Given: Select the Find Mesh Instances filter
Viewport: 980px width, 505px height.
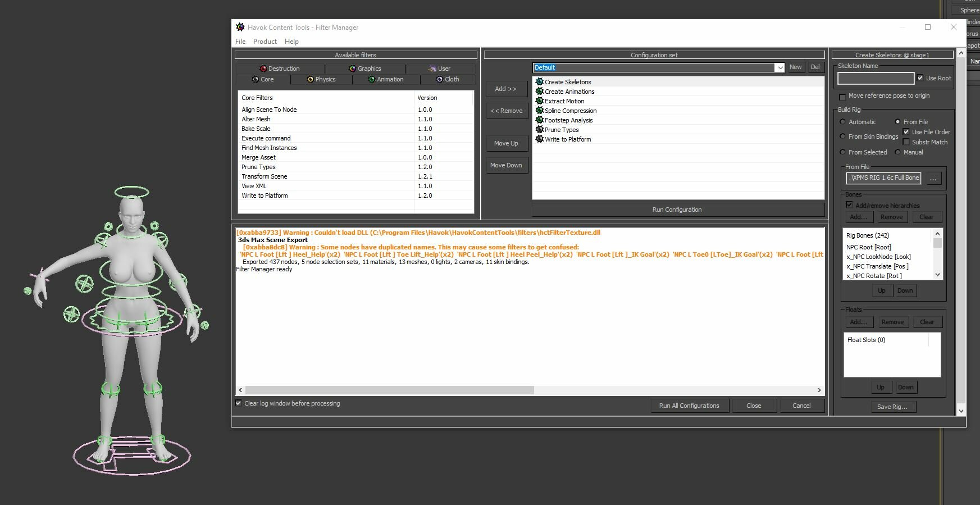Looking at the screenshot, I should [x=269, y=148].
